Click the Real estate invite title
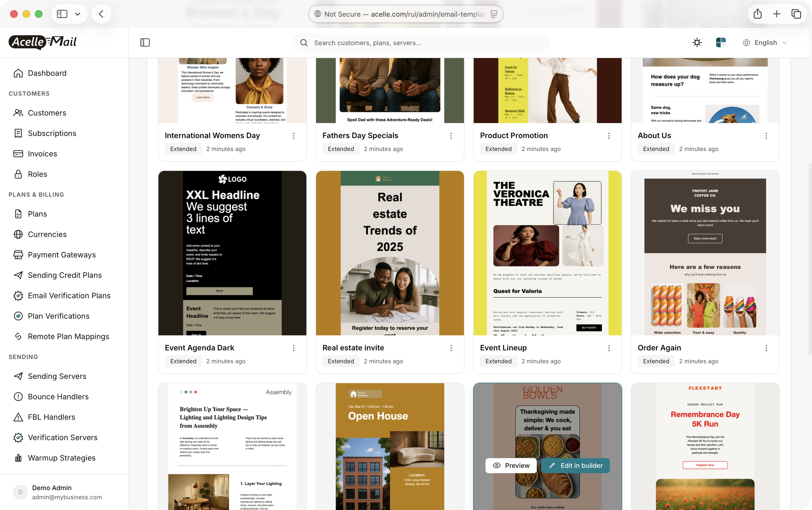812x510 pixels. [353, 348]
